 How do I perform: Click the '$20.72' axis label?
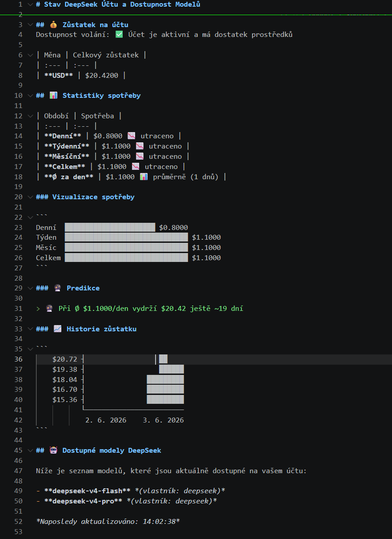click(x=65, y=359)
